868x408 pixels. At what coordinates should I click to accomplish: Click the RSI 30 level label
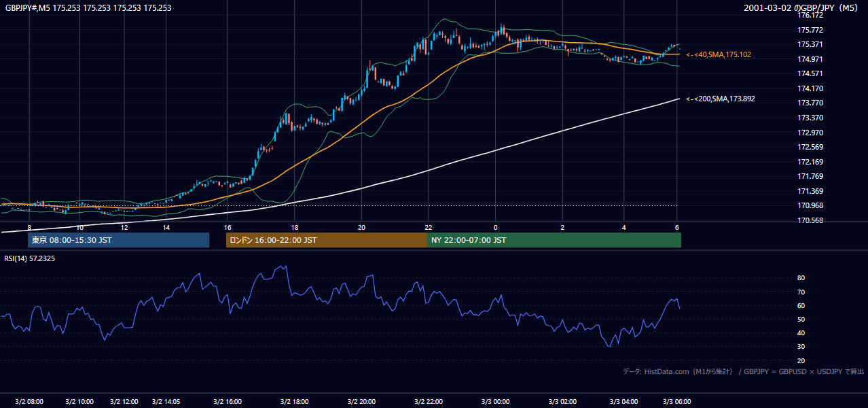tap(801, 346)
